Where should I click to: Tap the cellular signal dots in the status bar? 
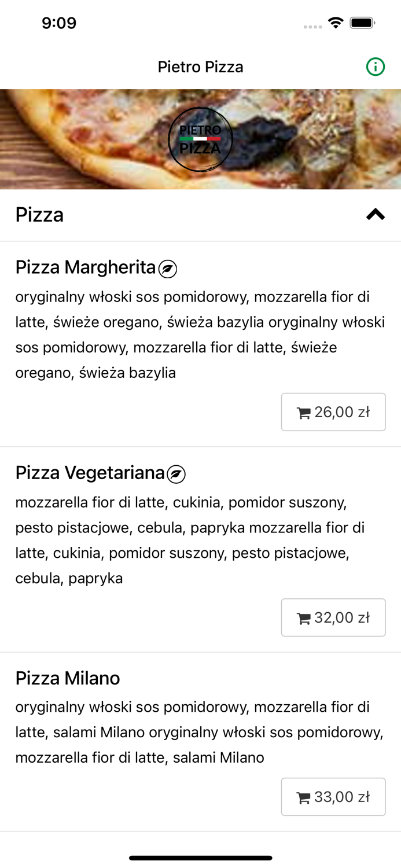point(312,25)
